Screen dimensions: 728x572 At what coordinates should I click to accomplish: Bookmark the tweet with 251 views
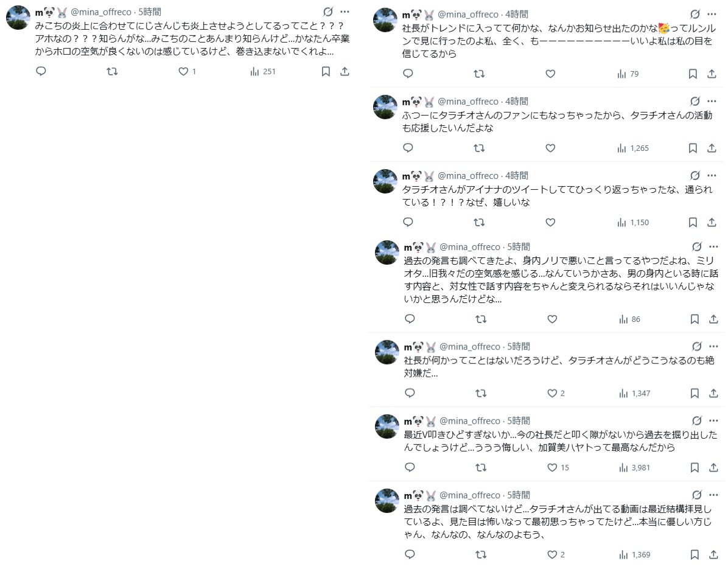[x=326, y=72]
